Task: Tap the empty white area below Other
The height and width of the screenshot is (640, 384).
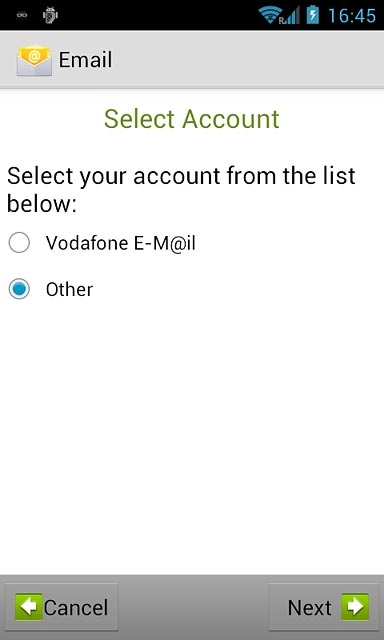Action: [192, 437]
